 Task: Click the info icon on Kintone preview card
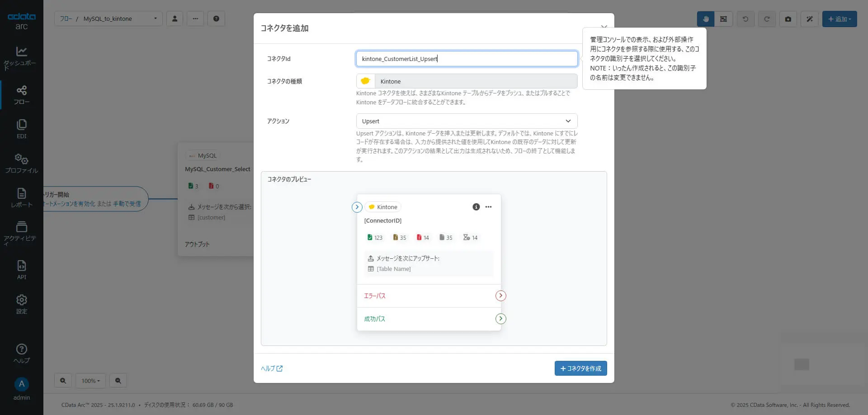(x=476, y=207)
